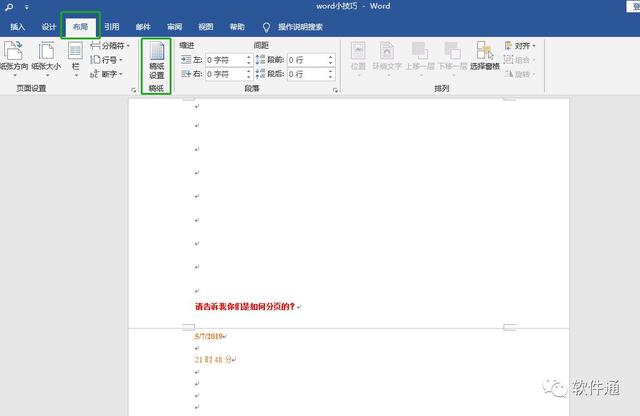Increase left indent with up arrow
640x416 pixels.
click(x=249, y=57)
